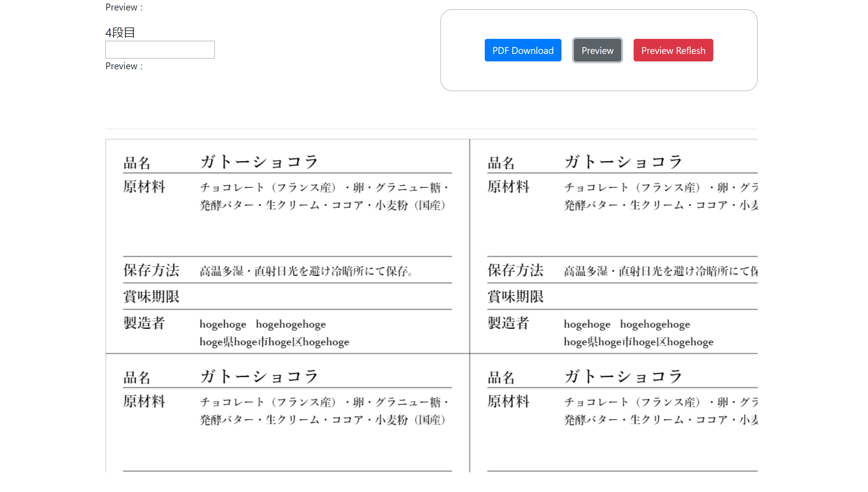
Task: Click 保存方法 heading in top-left label
Action: pos(151,270)
